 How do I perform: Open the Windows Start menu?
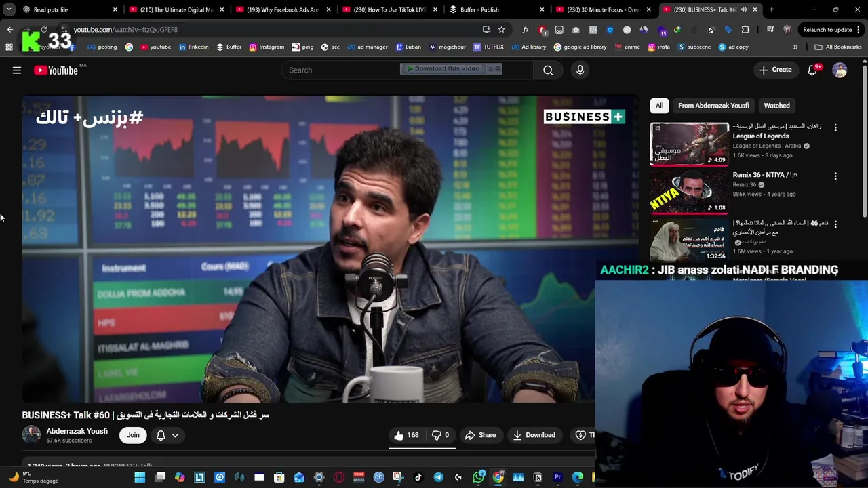pos(140,477)
